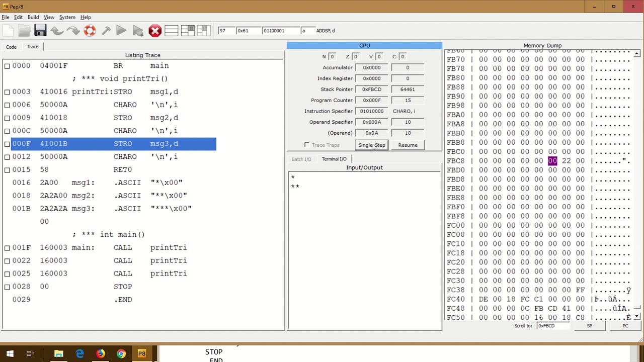Click memory dump scroll-up arrow
The height and width of the screenshot is (362, 644).
tap(637, 54)
